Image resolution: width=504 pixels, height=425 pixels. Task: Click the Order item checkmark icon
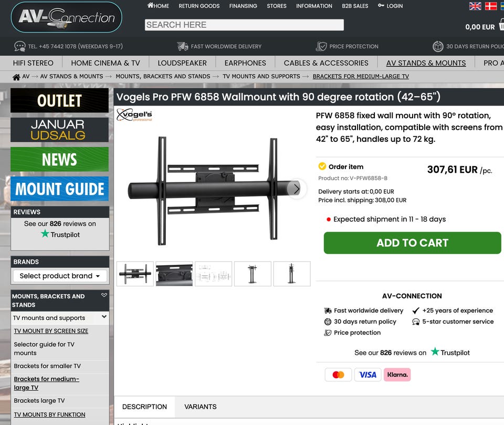pos(322,167)
